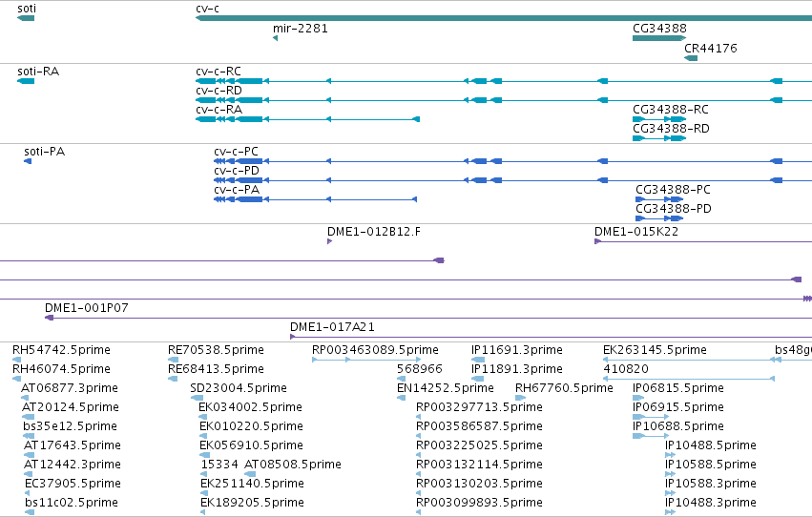Select AT17643.5prime EST

[x=29, y=455]
